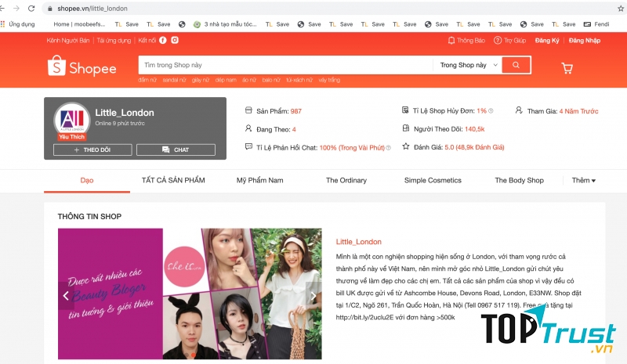Open Kênh Người Bán seller channel
Image resolution: width=627 pixels, height=364 pixels.
tap(68, 41)
